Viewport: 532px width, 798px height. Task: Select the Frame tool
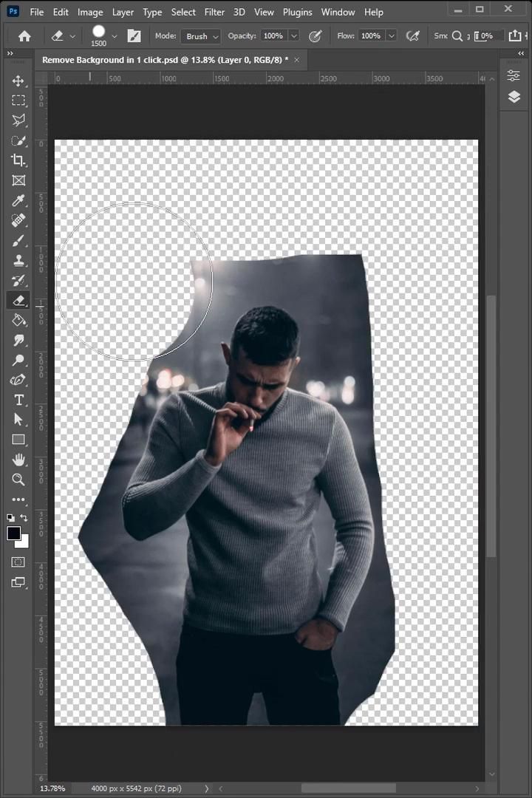(18, 181)
